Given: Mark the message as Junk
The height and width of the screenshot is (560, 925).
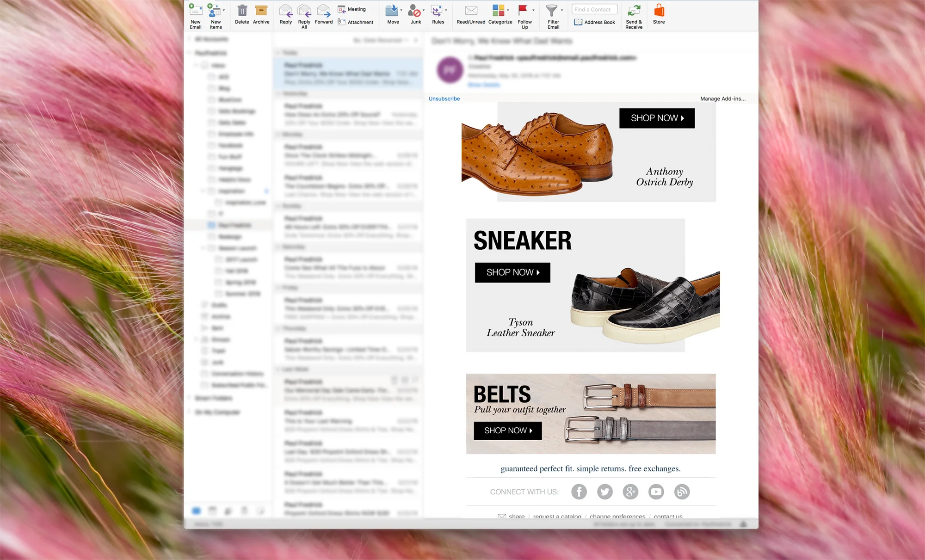Looking at the screenshot, I should coord(414,14).
